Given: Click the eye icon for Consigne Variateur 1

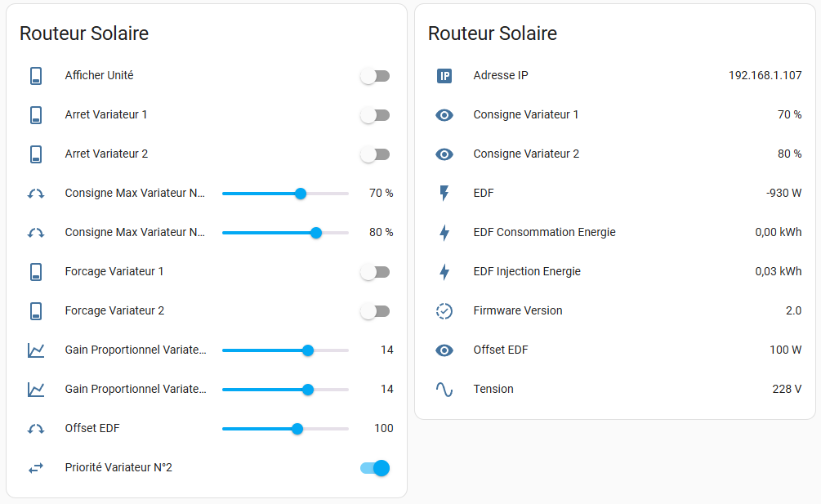Looking at the screenshot, I should pos(444,115).
